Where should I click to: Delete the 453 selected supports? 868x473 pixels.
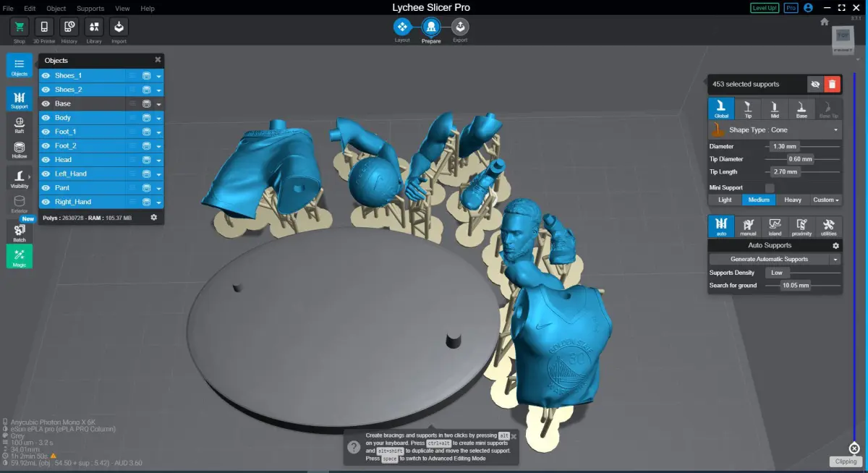[832, 84]
